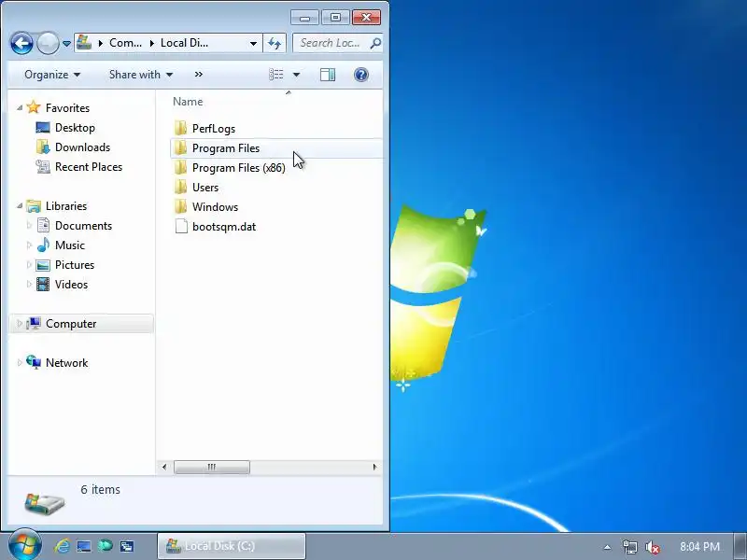
Task: Open the Share with menu
Action: click(x=141, y=75)
